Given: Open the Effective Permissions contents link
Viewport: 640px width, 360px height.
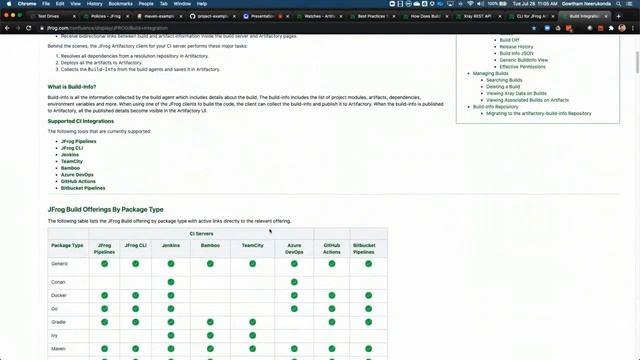Looking at the screenshot, I should (x=522, y=67).
